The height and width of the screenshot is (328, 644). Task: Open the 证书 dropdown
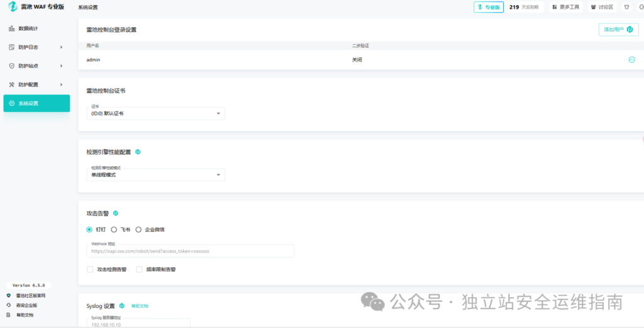coord(156,113)
